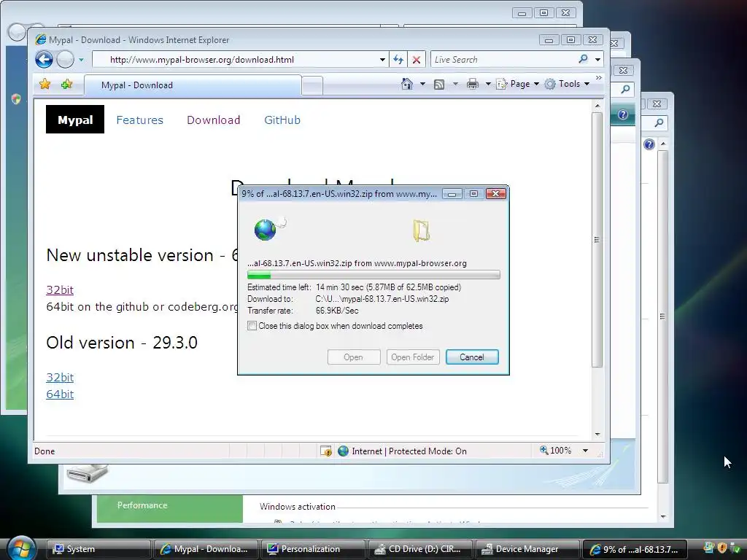Click the Refresh page icon
Viewport: 747px width, 560px height.
click(x=398, y=60)
